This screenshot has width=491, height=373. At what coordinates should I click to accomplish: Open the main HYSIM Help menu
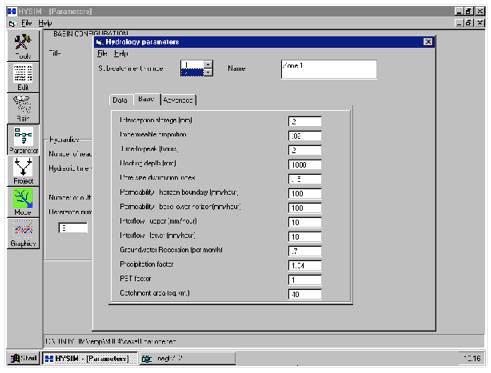click(45, 23)
